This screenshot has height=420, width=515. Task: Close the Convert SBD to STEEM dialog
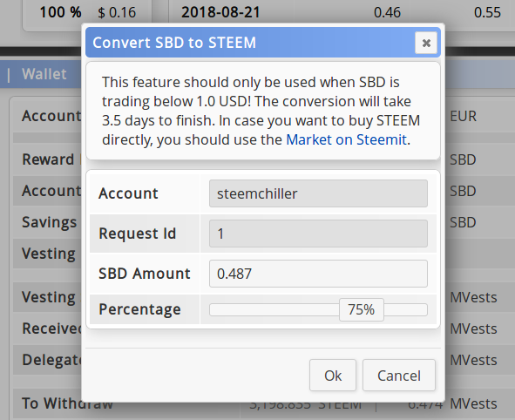(426, 43)
